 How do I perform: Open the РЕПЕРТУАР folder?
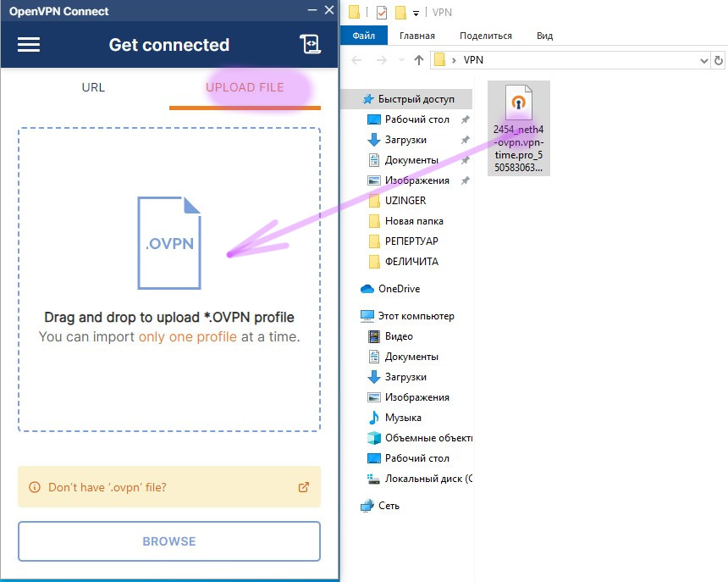(x=411, y=241)
